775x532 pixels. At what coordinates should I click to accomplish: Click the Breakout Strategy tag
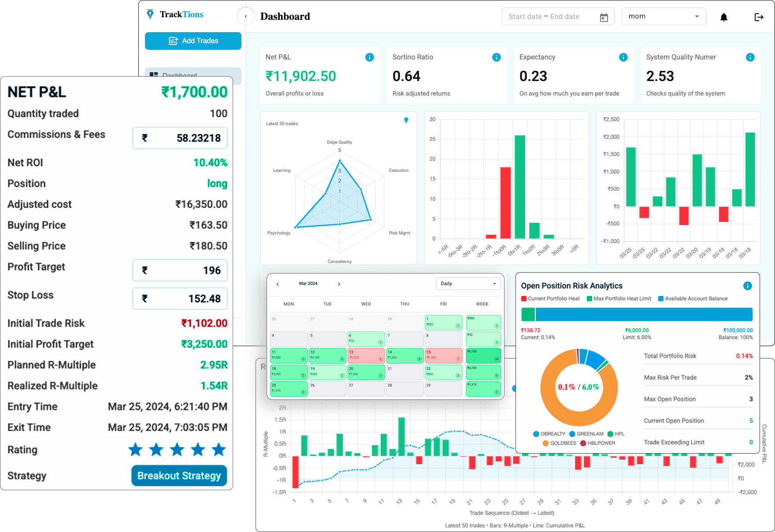point(179,476)
